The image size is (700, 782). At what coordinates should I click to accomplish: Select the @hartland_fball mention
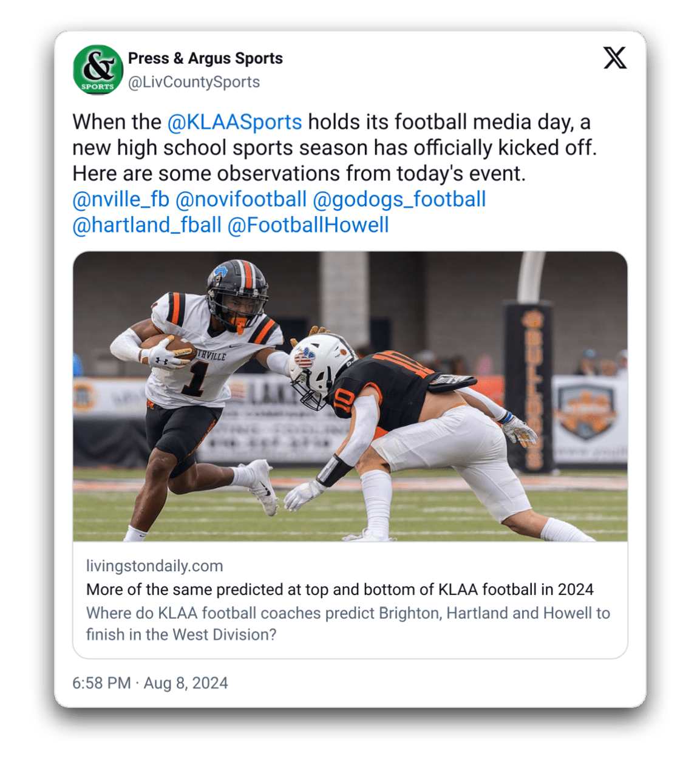tap(147, 225)
